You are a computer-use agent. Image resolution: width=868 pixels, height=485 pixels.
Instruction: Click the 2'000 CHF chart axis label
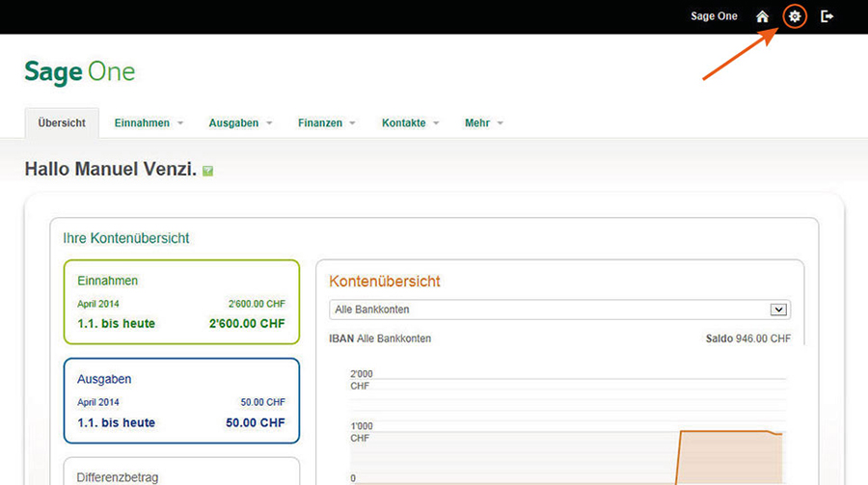(x=361, y=380)
